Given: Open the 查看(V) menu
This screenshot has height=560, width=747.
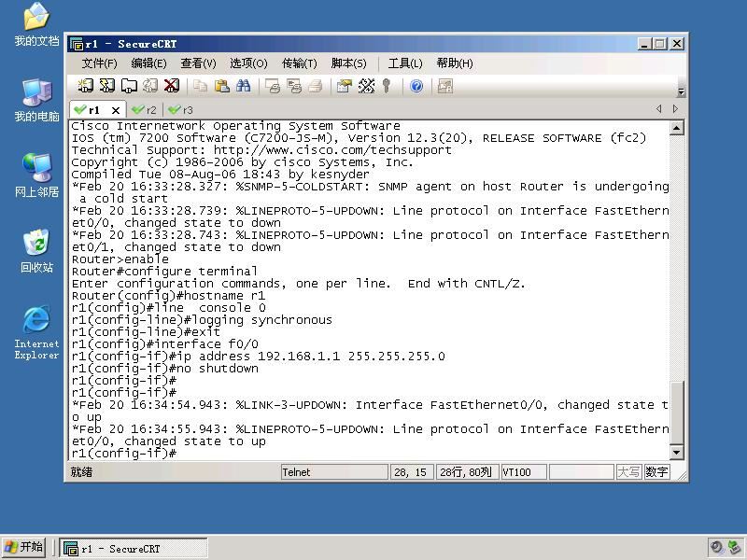Looking at the screenshot, I should 198,63.
